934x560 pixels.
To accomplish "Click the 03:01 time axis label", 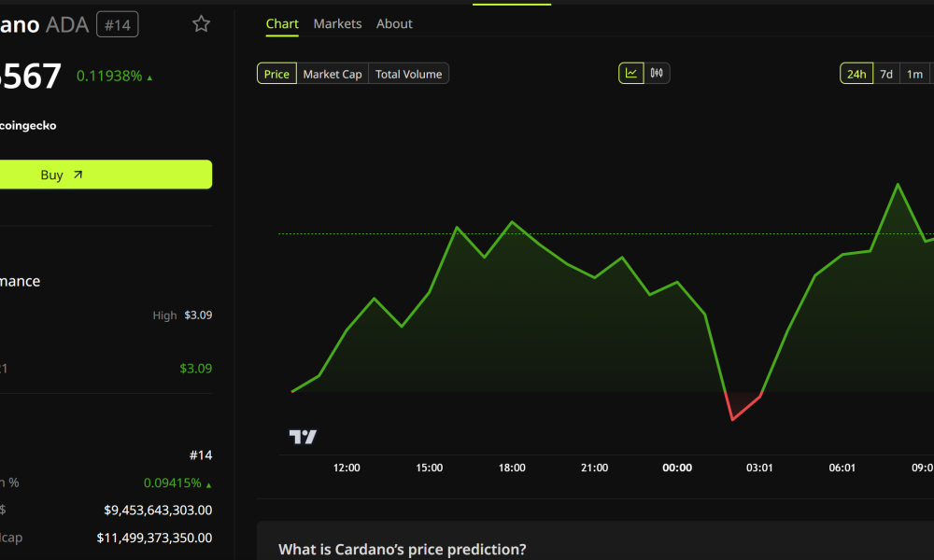I will click(759, 468).
